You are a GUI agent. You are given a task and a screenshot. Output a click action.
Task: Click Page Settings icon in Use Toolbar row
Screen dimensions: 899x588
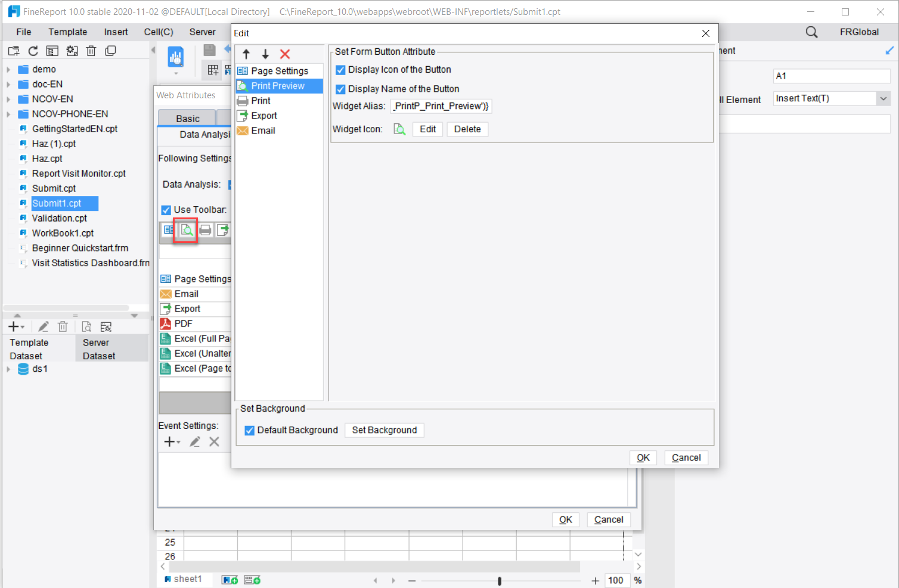click(x=169, y=230)
